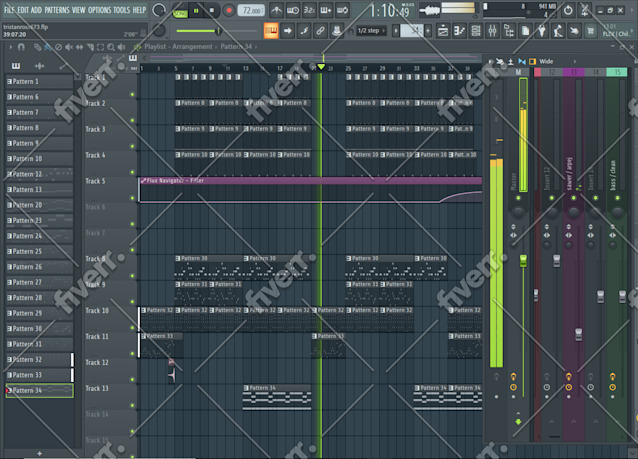Open the Channel rack icon
Screen dimensions: 638x459
(476, 31)
